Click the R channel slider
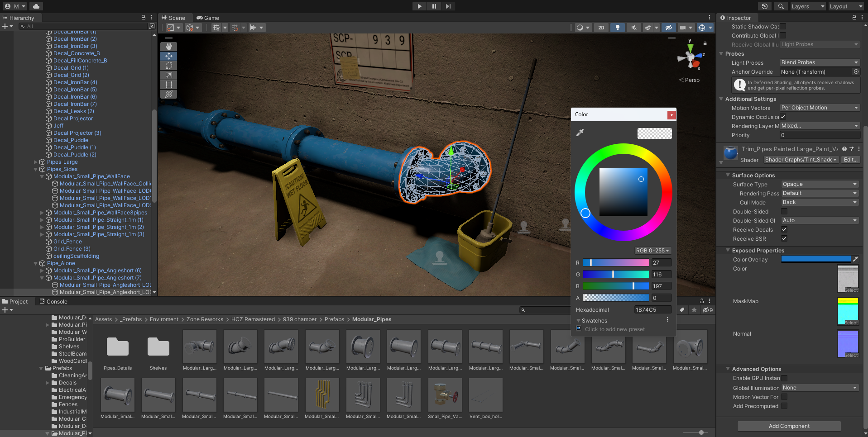This screenshot has height=437, width=868. (615, 262)
